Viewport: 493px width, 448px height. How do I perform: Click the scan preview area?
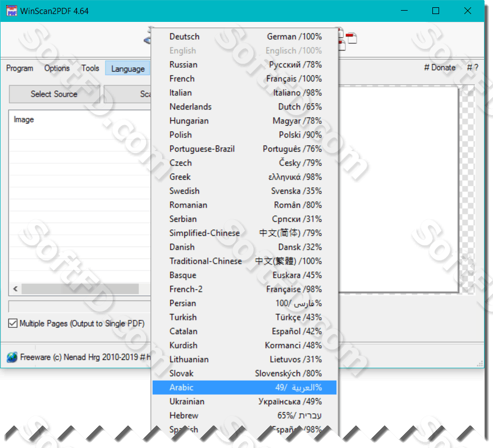398,190
